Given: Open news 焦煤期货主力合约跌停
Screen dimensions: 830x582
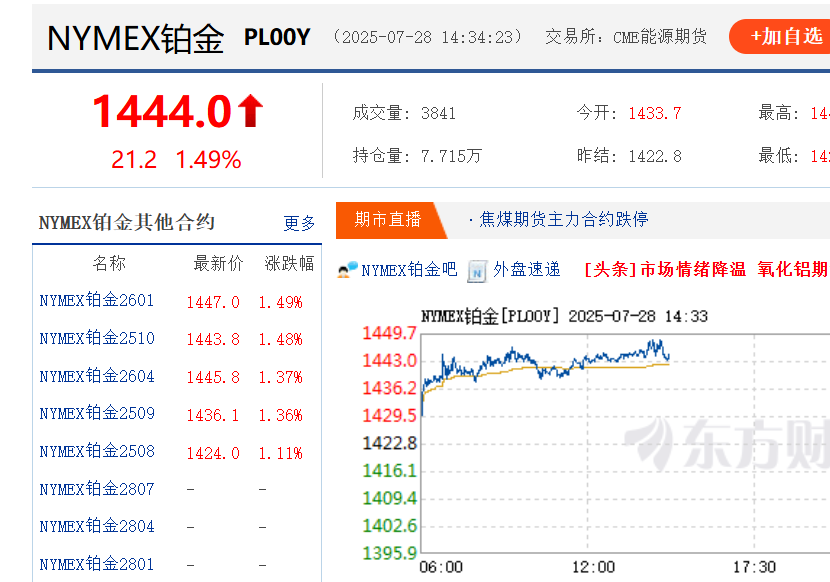Looking at the screenshot, I should 564,219.
